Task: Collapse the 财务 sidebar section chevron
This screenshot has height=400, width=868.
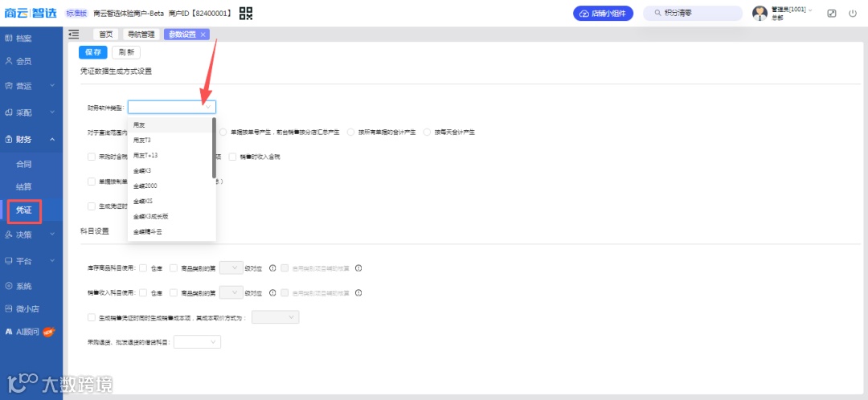Action: pos(52,140)
